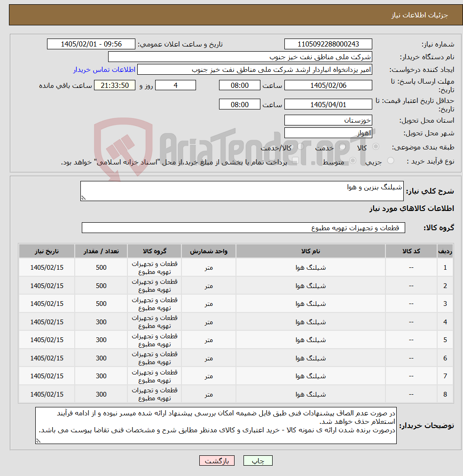Open the اطلاعات تماس خریدار link
This screenshot has width=463, height=476.
(x=104, y=70)
